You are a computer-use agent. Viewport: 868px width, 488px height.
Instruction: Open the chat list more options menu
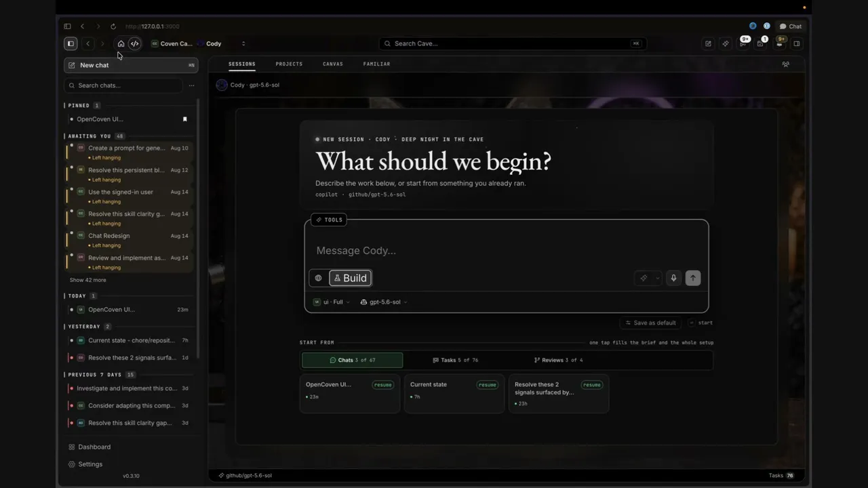pyautogui.click(x=191, y=85)
